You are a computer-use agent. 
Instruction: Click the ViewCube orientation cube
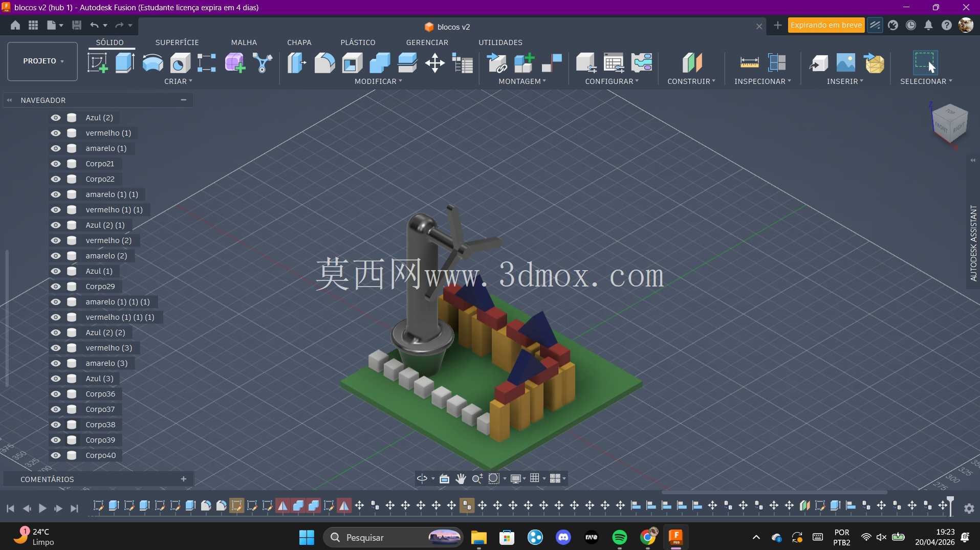point(950,123)
